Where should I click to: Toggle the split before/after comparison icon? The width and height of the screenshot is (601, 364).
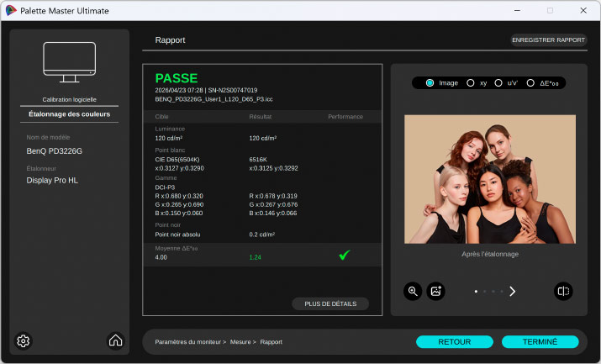click(563, 291)
